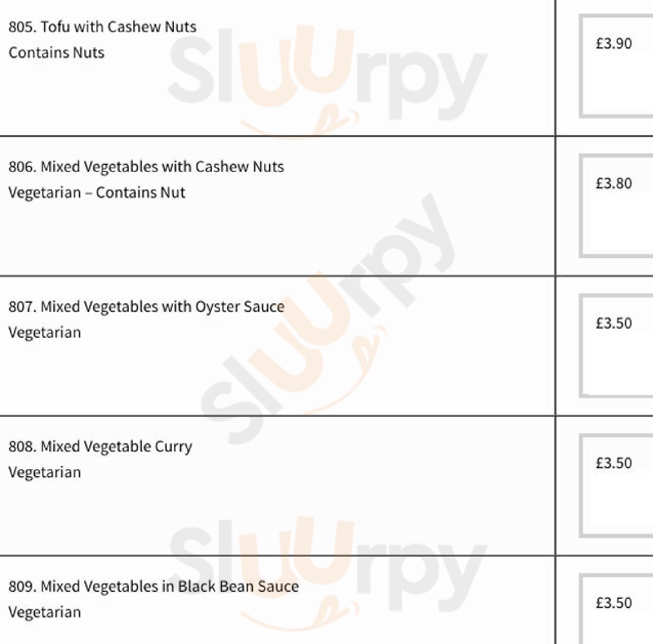Image resolution: width=653 pixels, height=644 pixels.
Task: Click the 805. Tofu with Cashew Nuts title
Action: click(102, 27)
